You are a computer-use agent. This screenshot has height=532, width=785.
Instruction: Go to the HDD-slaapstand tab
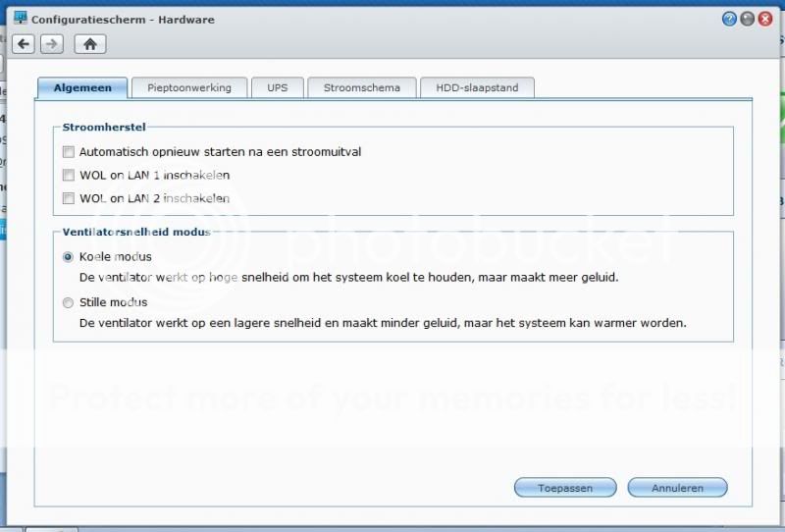pos(477,88)
